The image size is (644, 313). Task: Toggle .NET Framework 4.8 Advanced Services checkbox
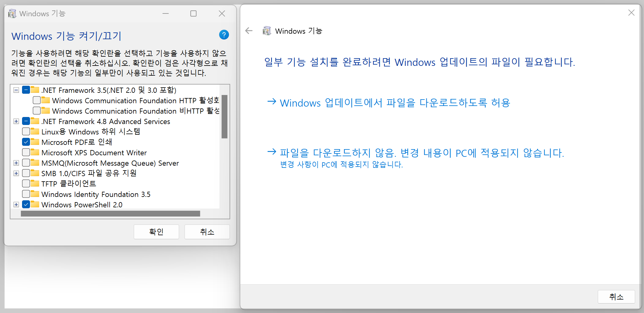pos(26,121)
